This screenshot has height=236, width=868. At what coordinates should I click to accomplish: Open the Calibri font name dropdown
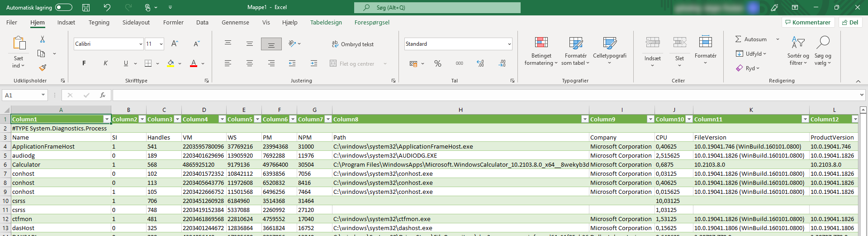tap(141, 44)
